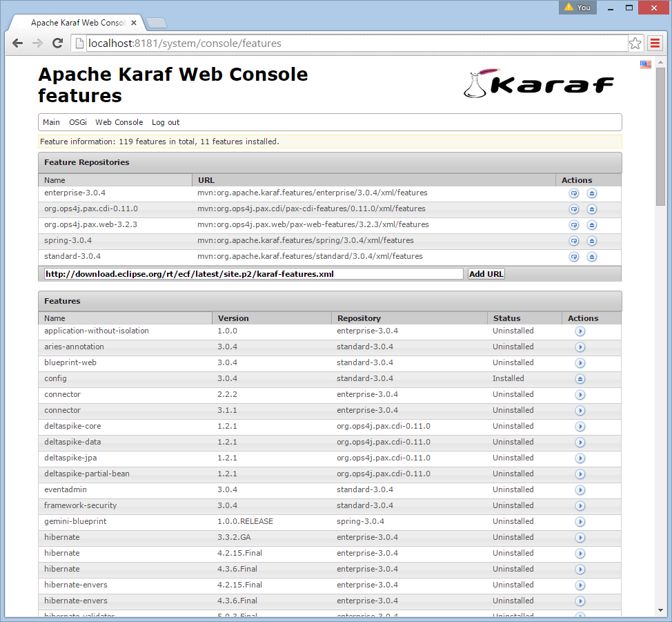The width and height of the screenshot is (672, 622).
Task: Uninstall the config feature
Action: pos(580,379)
